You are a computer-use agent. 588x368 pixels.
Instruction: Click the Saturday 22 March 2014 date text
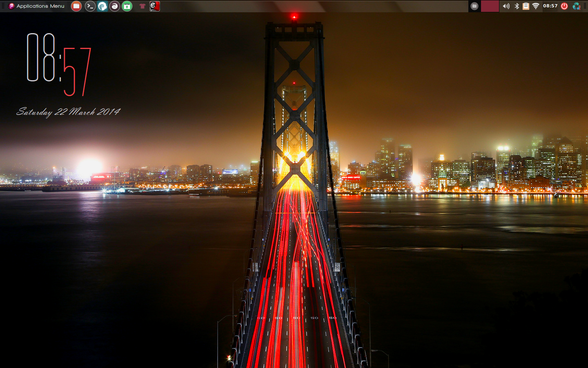click(x=68, y=112)
